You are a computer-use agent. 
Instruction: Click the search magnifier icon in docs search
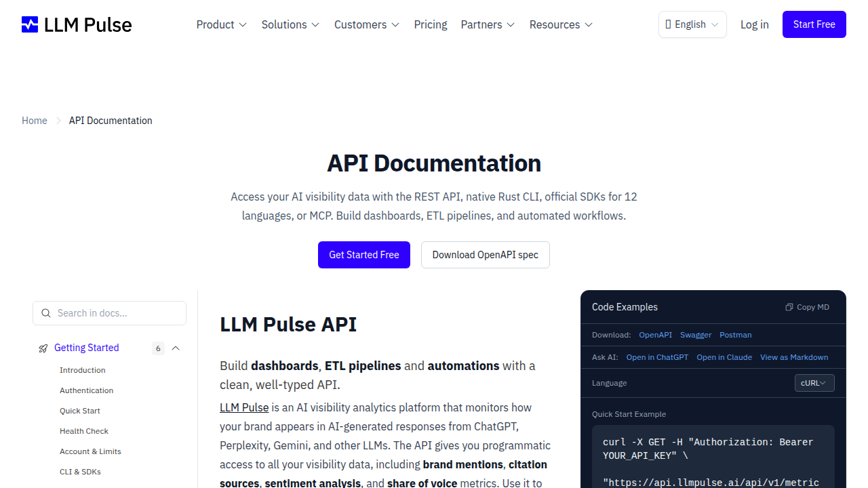(46, 313)
